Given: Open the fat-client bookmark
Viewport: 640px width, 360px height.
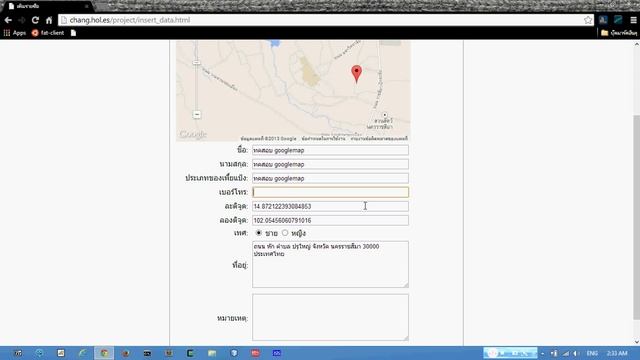Looking at the screenshot, I should pos(48,33).
